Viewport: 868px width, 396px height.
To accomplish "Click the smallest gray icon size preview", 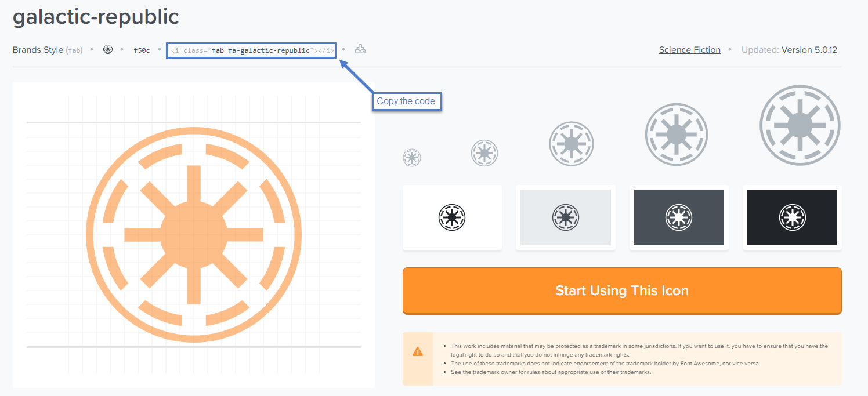I will coord(412,157).
